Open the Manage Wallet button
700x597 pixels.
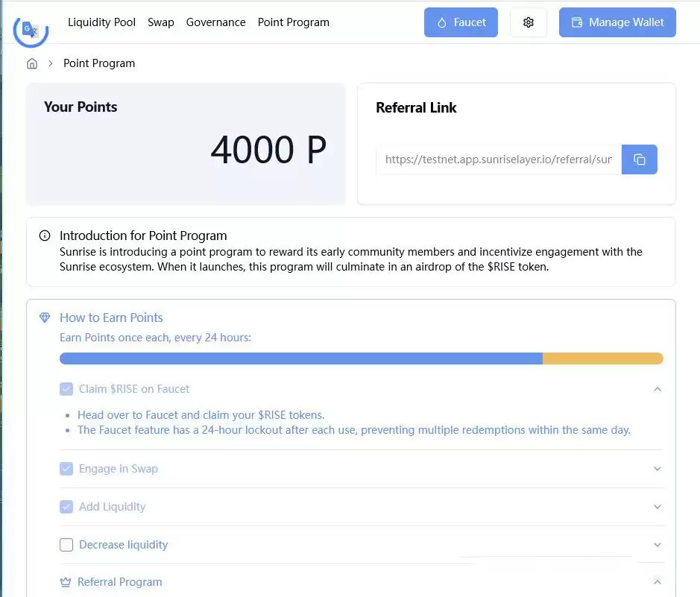(x=617, y=22)
